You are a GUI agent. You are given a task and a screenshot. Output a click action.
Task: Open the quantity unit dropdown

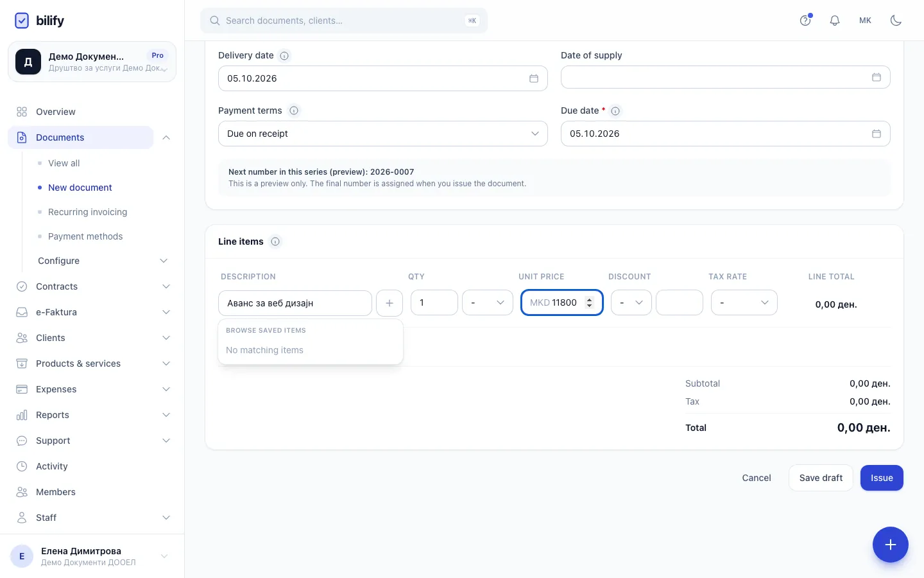[488, 302]
